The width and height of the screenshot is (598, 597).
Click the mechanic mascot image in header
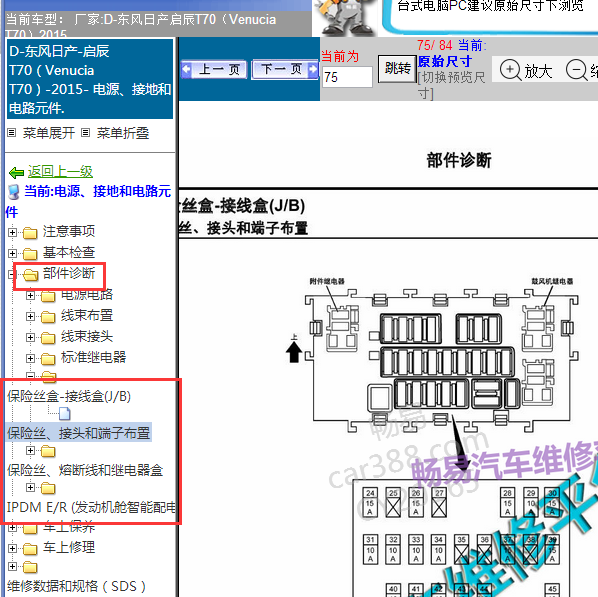(345, 18)
